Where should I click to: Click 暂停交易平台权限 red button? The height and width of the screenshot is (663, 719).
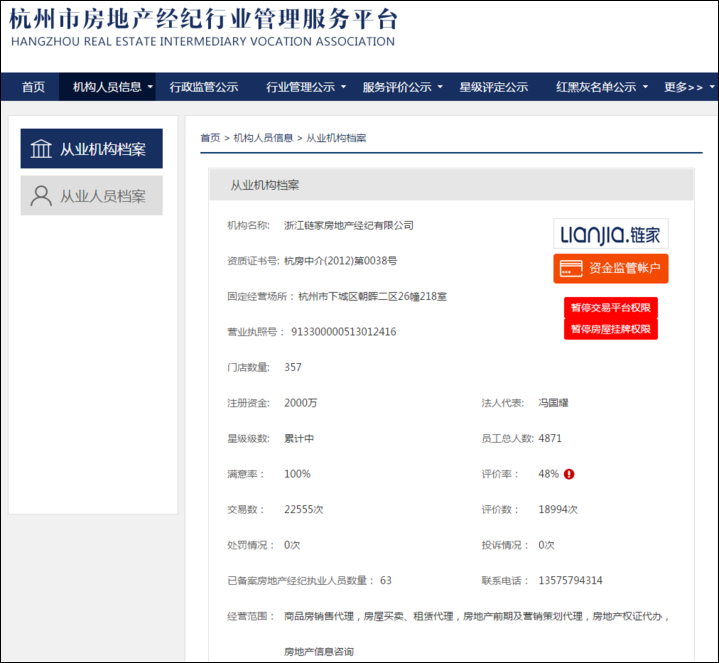(610, 307)
